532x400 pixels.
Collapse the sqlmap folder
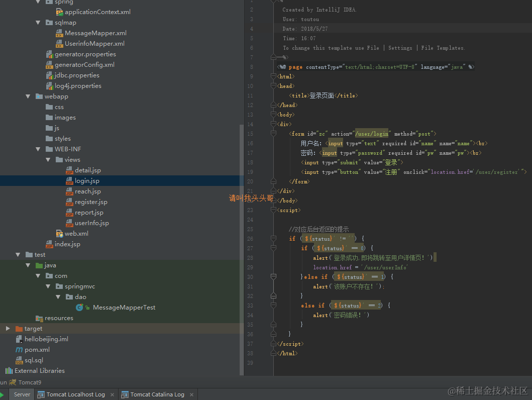point(38,23)
